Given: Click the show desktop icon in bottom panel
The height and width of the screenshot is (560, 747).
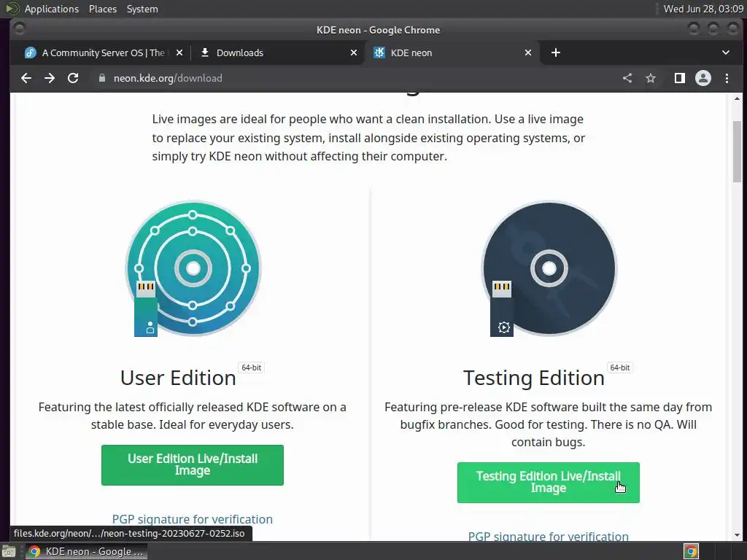Looking at the screenshot, I should click(x=9, y=552).
